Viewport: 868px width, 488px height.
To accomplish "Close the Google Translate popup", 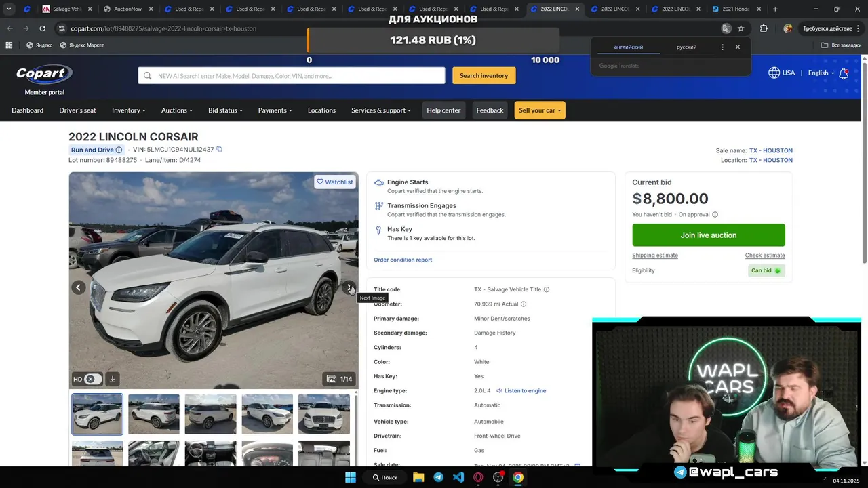I will coord(738,47).
